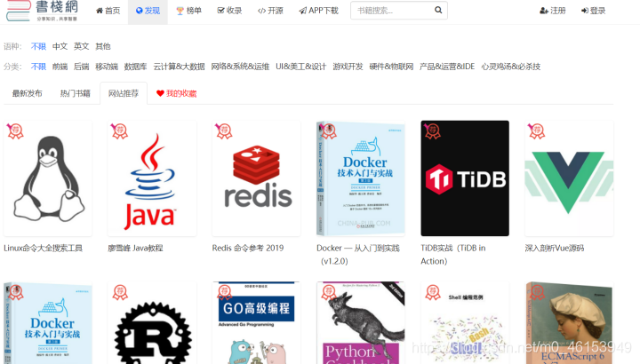The image size is (640, 364).
Task: Select language filter 中文
Action: (60, 46)
